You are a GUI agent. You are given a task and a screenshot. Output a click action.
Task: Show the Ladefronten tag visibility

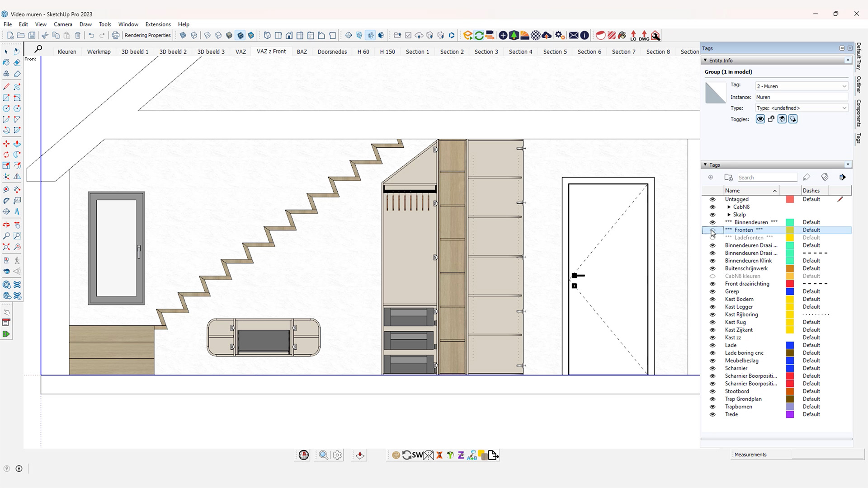tap(712, 237)
